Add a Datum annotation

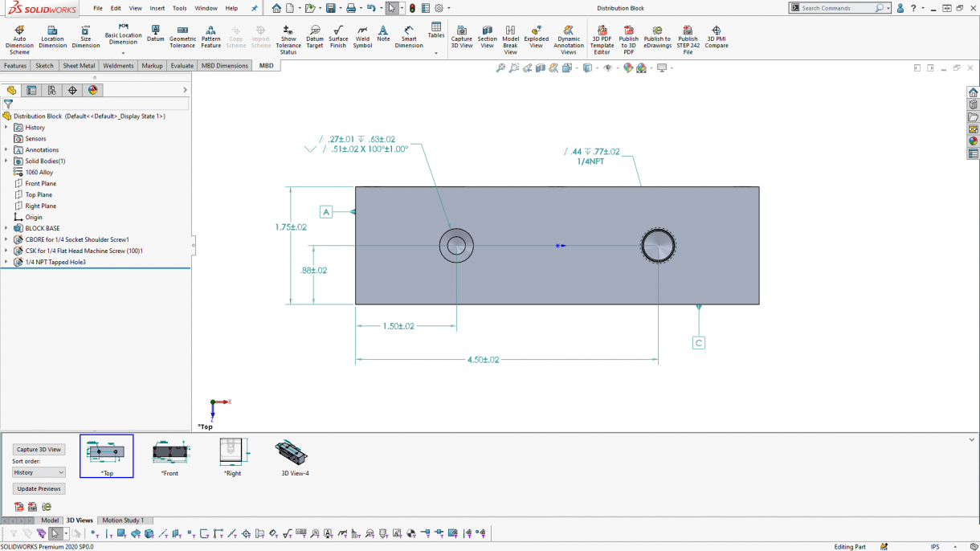(155, 34)
